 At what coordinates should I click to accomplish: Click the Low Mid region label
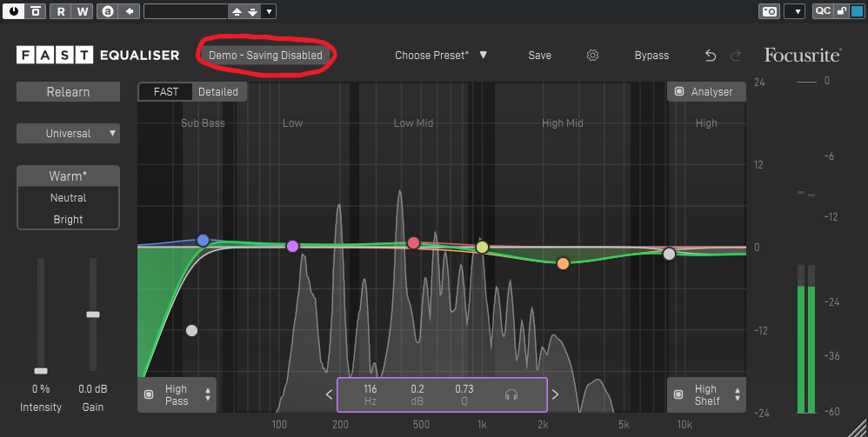click(x=413, y=122)
